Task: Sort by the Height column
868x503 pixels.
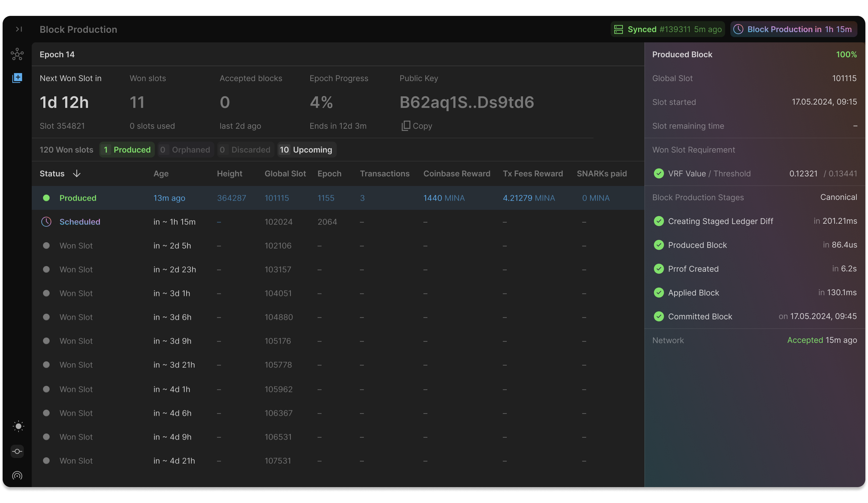Action: 229,173
